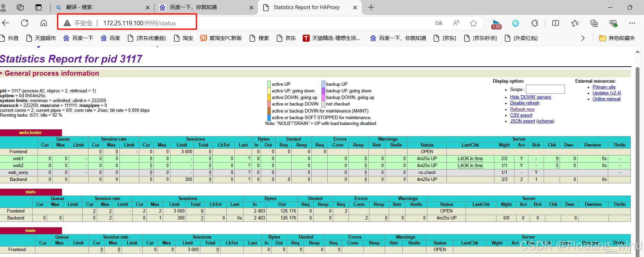This screenshot has height=257, width=644.
Task: Click the active UP color legend swatch
Action: (x=269, y=84)
